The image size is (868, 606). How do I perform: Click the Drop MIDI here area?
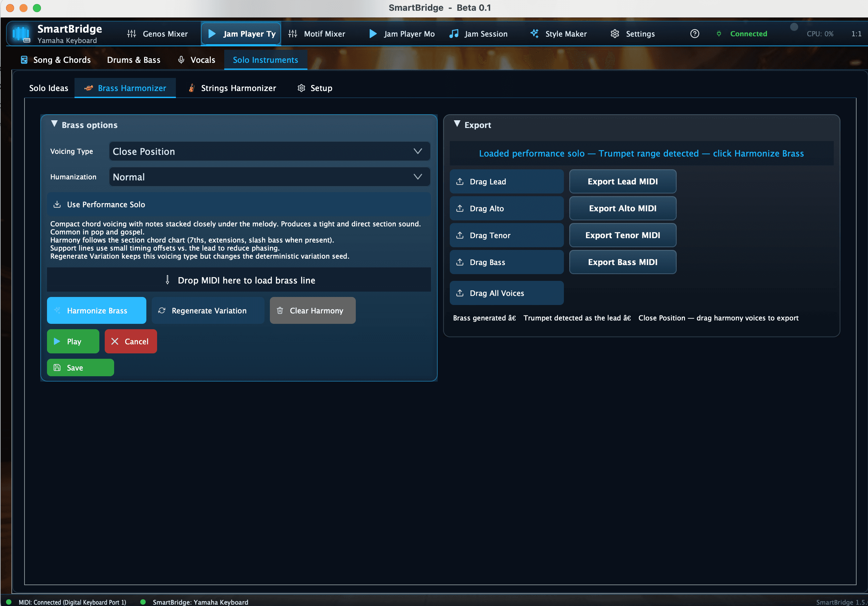click(239, 280)
